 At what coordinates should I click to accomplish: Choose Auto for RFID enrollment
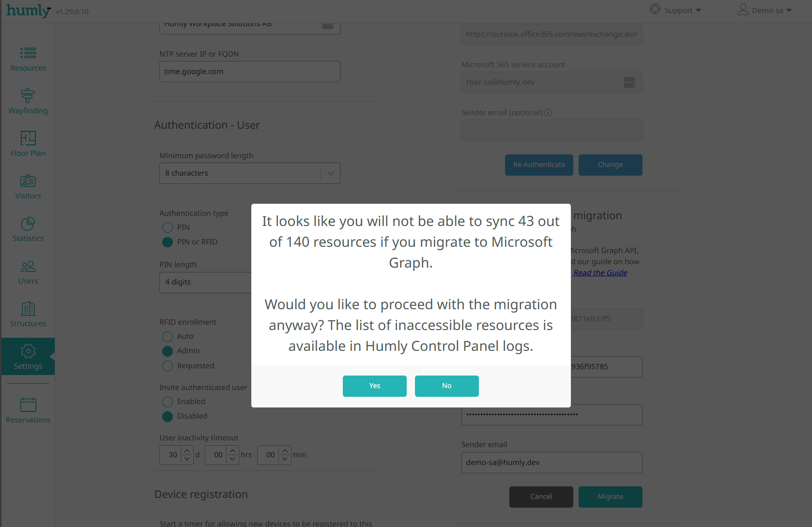coord(168,336)
